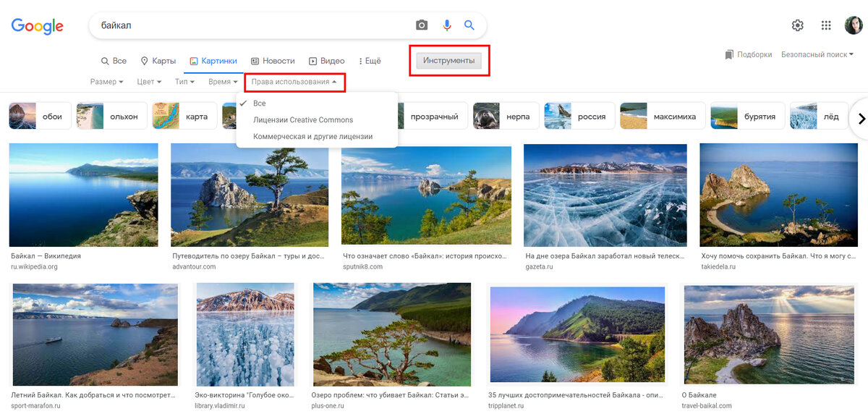Open the travel-baikal.com image result
868x414 pixels.
point(769,334)
